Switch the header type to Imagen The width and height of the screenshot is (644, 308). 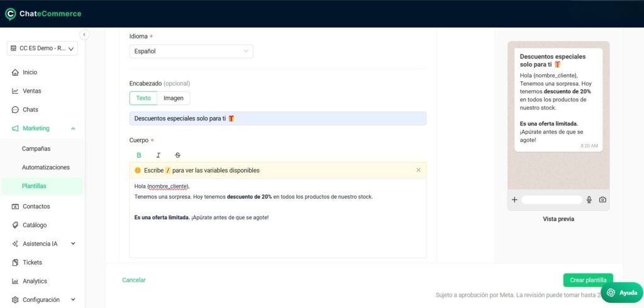pos(174,98)
